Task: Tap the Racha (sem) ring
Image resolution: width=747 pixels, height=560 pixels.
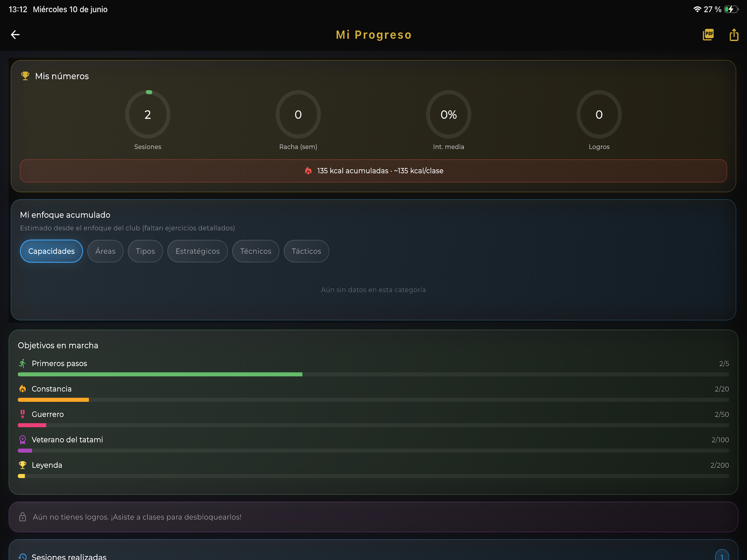Action: (298, 114)
